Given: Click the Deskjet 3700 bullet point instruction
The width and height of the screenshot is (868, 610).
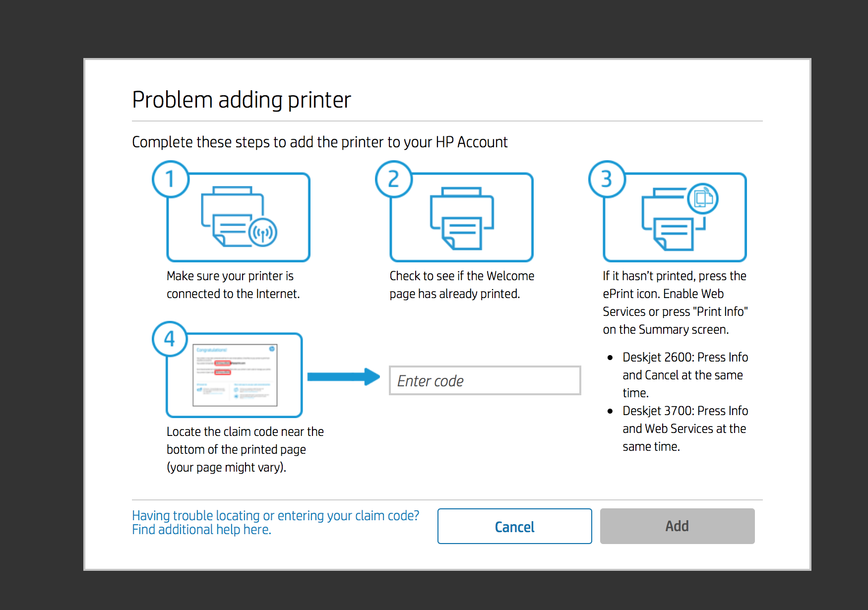Looking at the screenshot, I should [x=685, y=428].
